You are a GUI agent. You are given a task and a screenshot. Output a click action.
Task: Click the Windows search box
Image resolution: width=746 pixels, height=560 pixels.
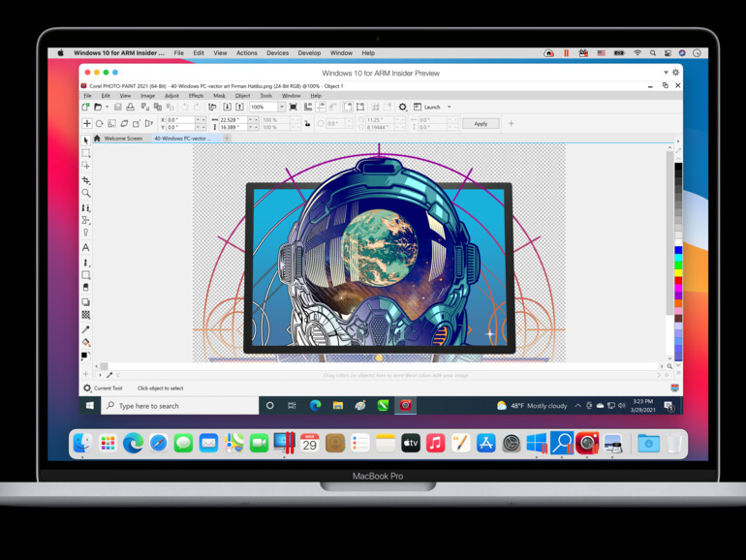pos(180,406)
